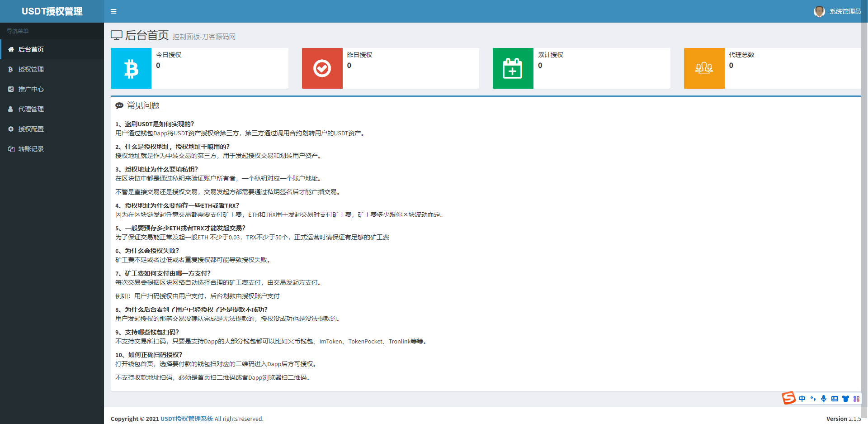Click the bitcoin icon beside 授权管理
Screen dimensions: 868x424
[x=11, y=69]
